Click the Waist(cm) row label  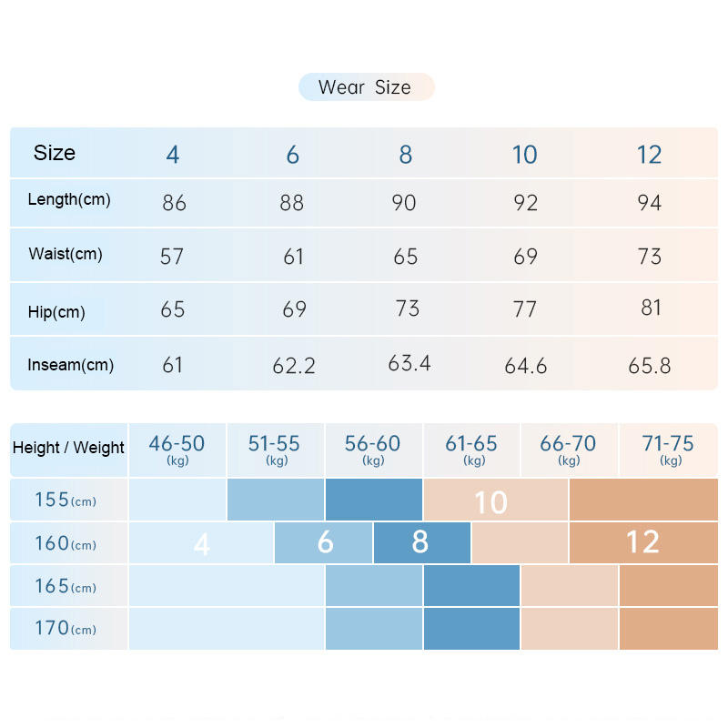(x=66, y=254)
